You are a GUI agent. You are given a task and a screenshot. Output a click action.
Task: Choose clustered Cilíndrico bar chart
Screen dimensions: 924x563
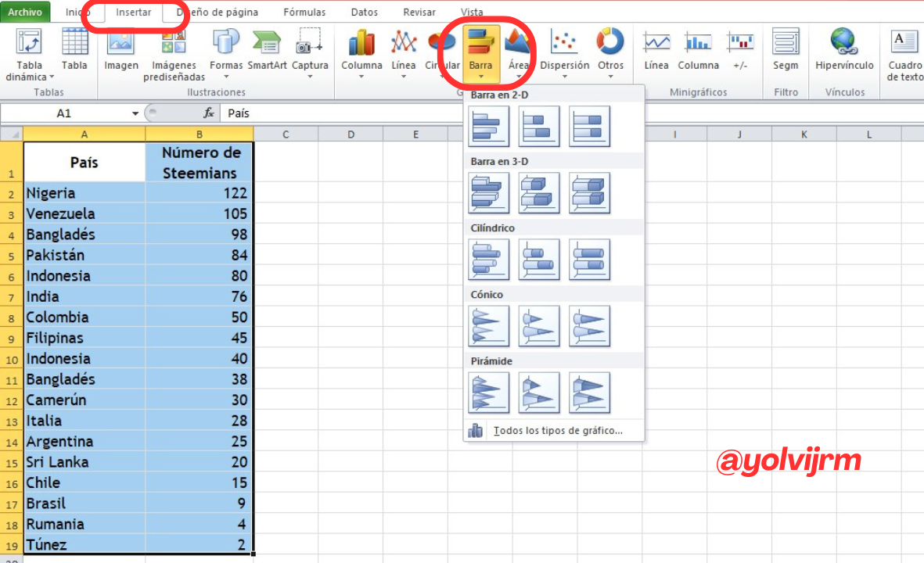pyautogui.click(x=488, y=259)
